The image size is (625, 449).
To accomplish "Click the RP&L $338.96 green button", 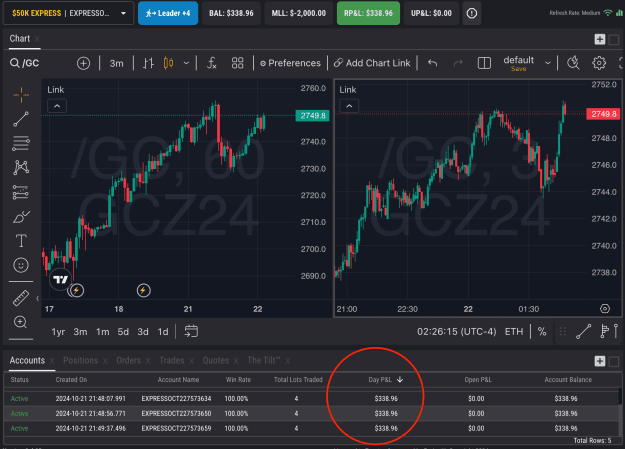I will pos(368,13).
